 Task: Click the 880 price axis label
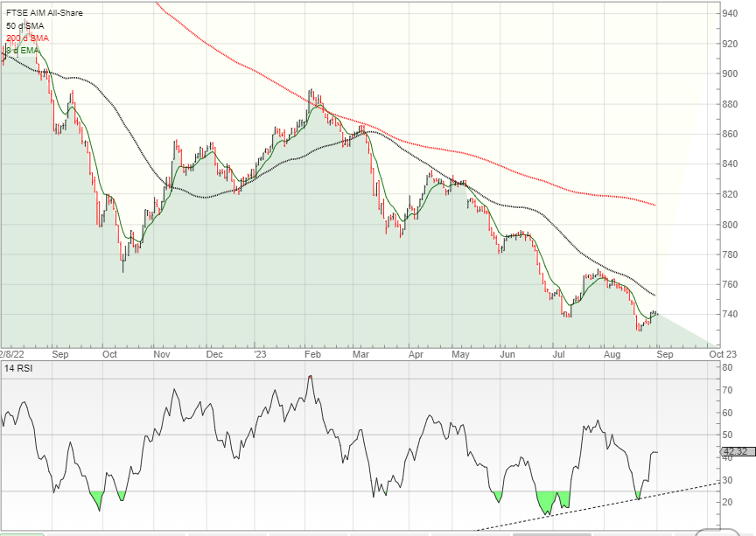(730, 104)
